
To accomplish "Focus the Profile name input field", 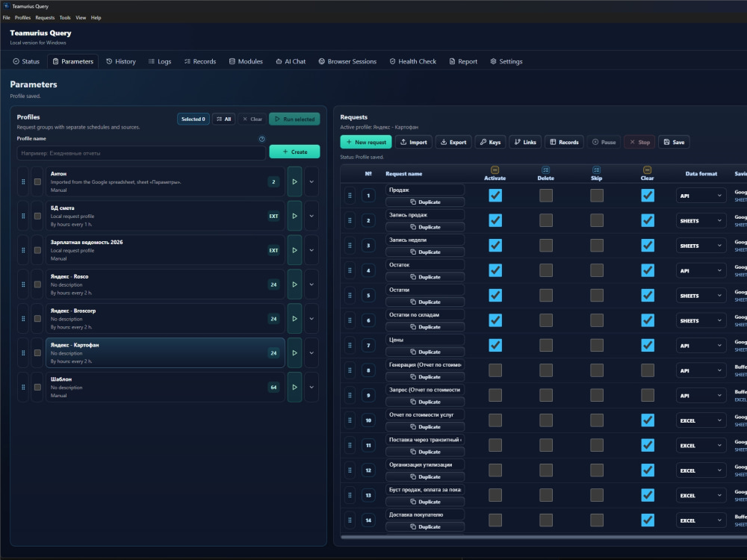I will click(x=141, y=153).
